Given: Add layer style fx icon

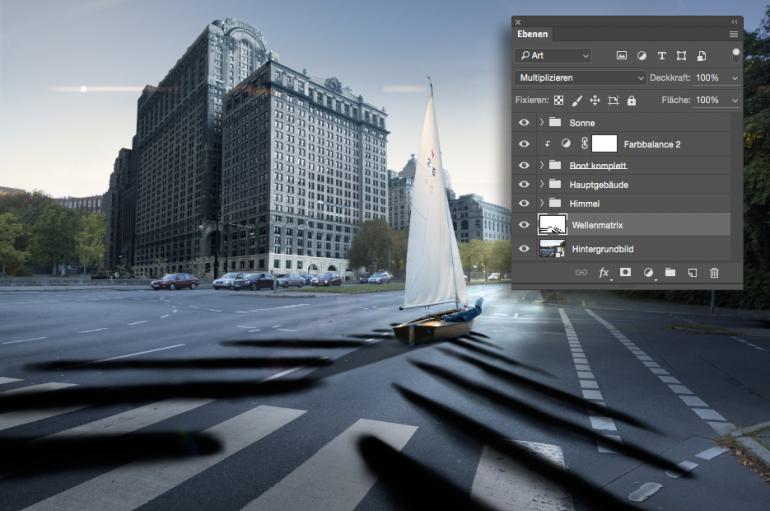Looking at the screenshot, I should click(604, 272).
